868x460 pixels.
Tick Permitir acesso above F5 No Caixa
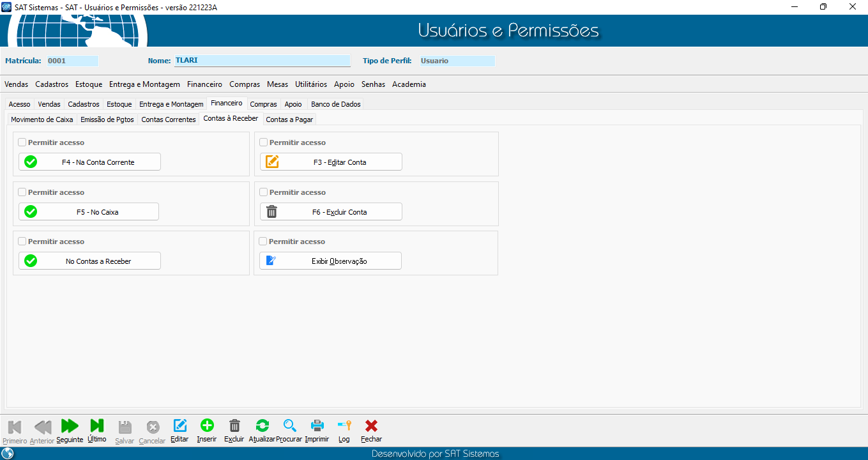point(22,192)
